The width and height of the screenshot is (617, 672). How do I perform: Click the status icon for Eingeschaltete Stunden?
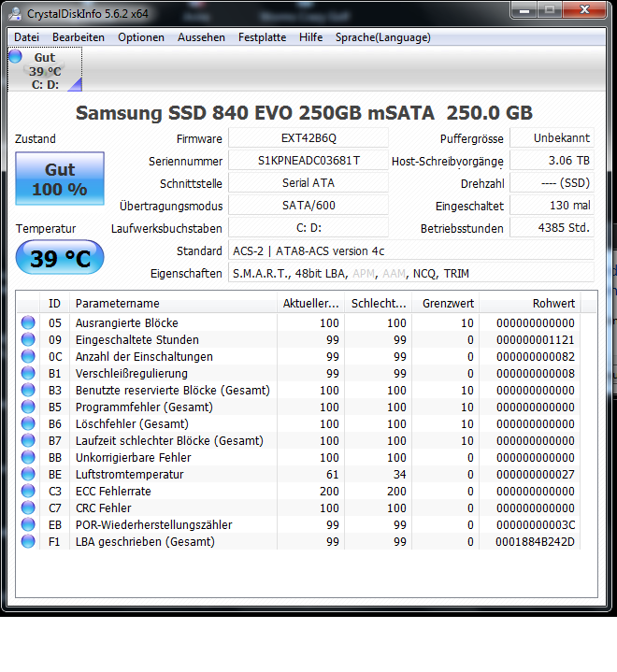pos(28,339)
